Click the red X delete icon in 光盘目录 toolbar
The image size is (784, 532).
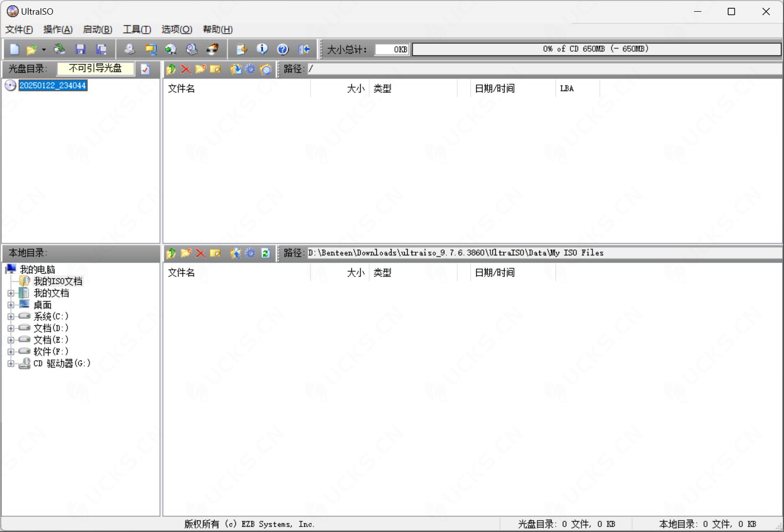(x=186, y=69)
